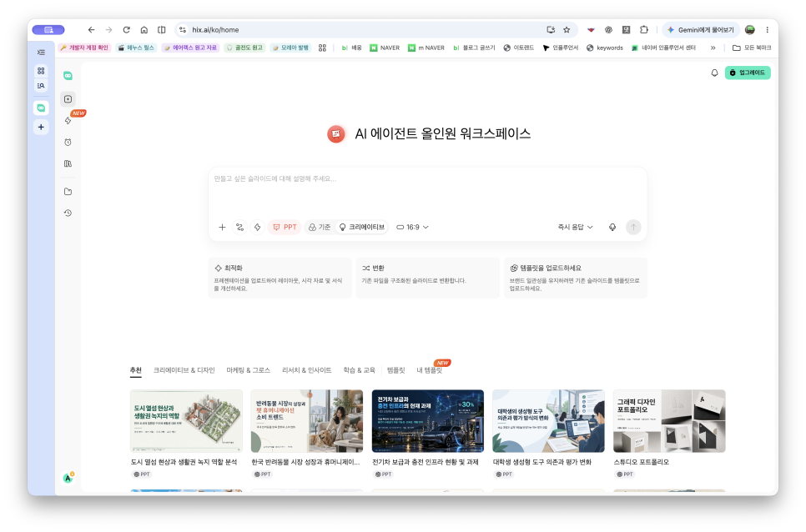The width and height of the screenshot is (806, 532).
Task: Open the scheduled tasks alarm clock icon
Action: (68, 143)
